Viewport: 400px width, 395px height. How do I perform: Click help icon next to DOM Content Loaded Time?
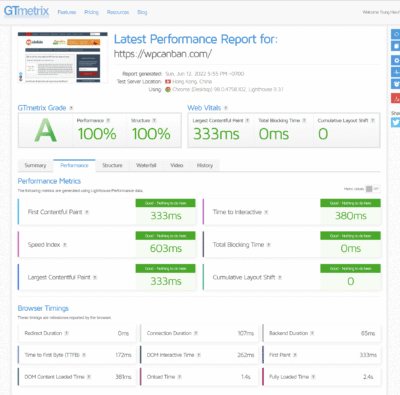(x=89, y=377)
